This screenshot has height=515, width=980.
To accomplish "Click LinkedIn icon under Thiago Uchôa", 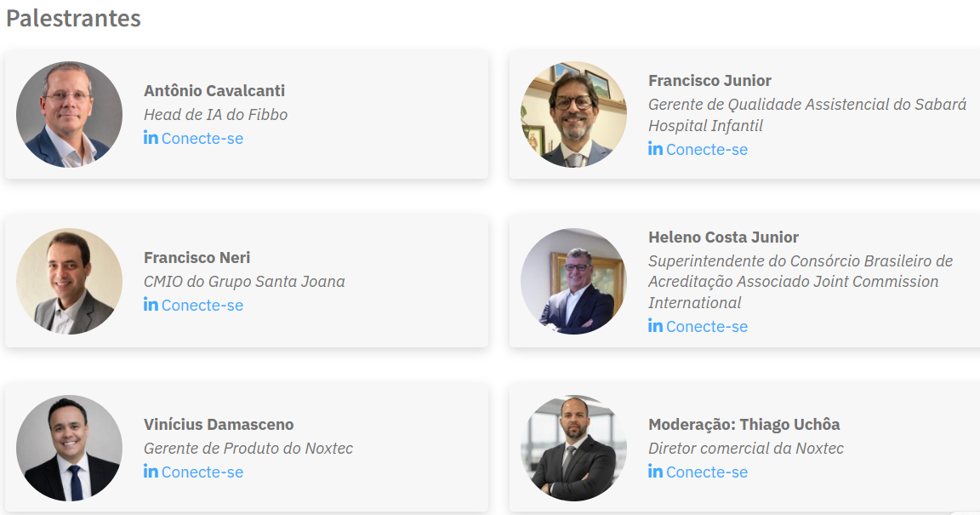I will [655, 472].
